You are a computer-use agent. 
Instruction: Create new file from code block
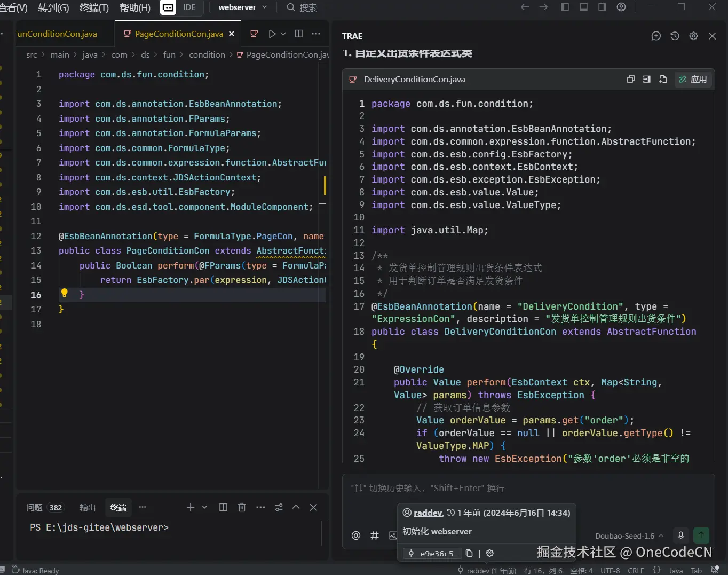point(663,79)
